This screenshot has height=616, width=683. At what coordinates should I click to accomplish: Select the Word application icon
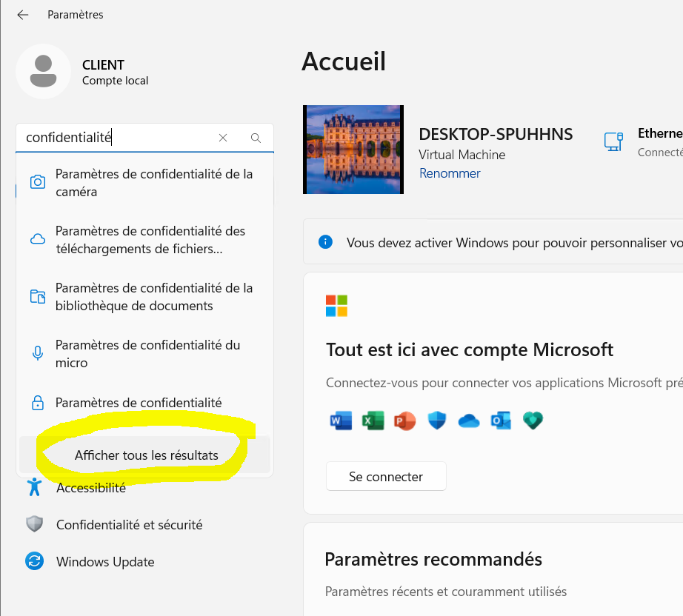(x=341, y=420)
